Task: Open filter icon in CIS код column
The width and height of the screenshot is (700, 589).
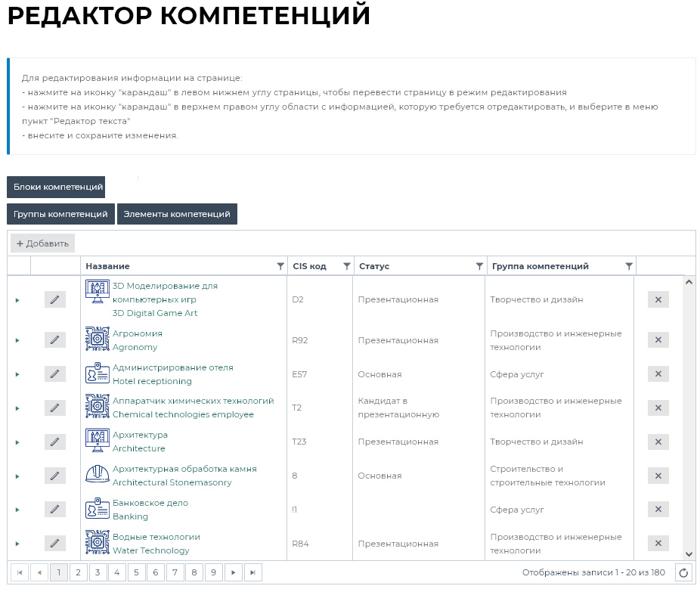Action: [347, 266]
